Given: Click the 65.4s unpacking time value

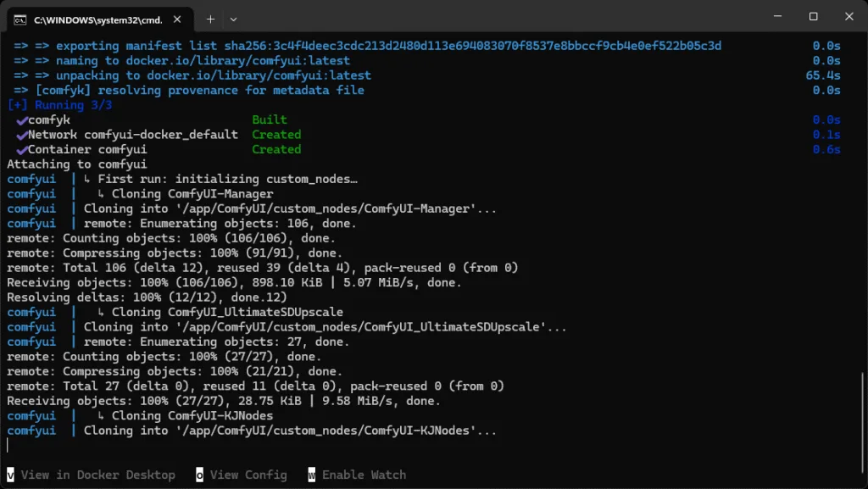Looking at the screenshot, I should pos(822,75).
